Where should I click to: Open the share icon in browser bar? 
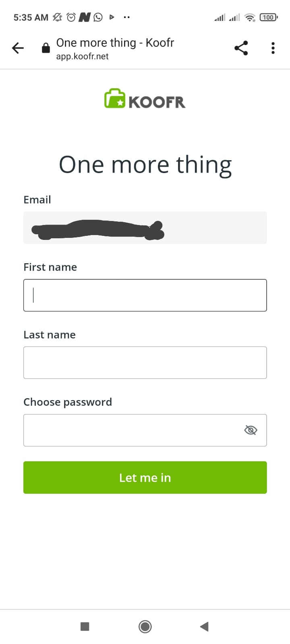click(x=241, y=48)
